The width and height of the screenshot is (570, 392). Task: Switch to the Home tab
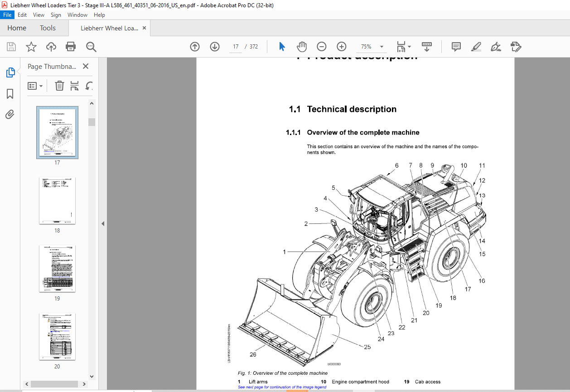17,28
